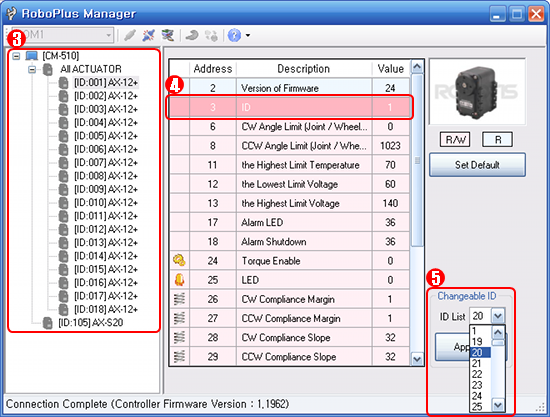Collapse the [CM-510] tree node
Image resolution: width=550 pixels, height=417 pixels.
(16, 56)
